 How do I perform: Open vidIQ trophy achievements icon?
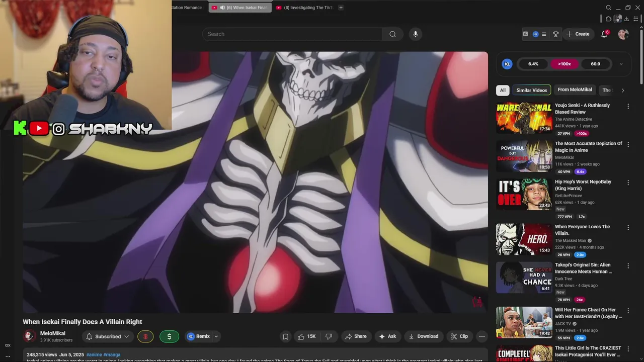click(555, 34)
